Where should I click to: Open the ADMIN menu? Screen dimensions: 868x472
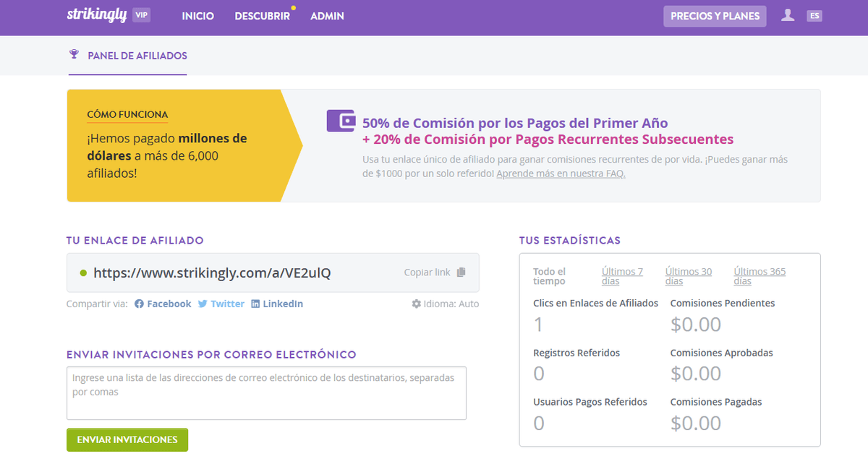[327, 15]
